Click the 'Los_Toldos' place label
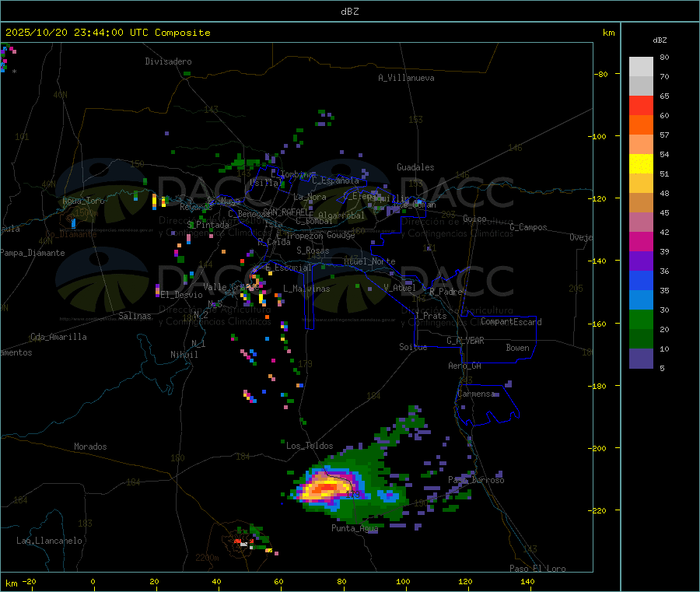Image resolution: width=700 pixels, height=592 pixels. pyautogui.click(x=310, y=446)
